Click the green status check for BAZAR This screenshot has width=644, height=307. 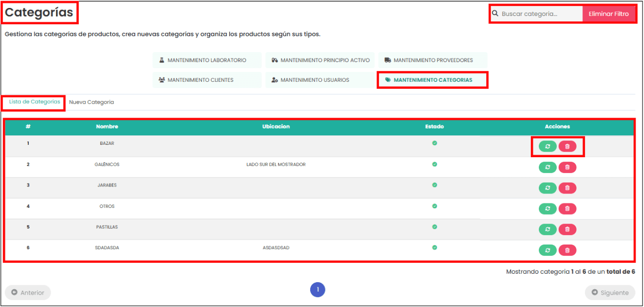point(435,143)
